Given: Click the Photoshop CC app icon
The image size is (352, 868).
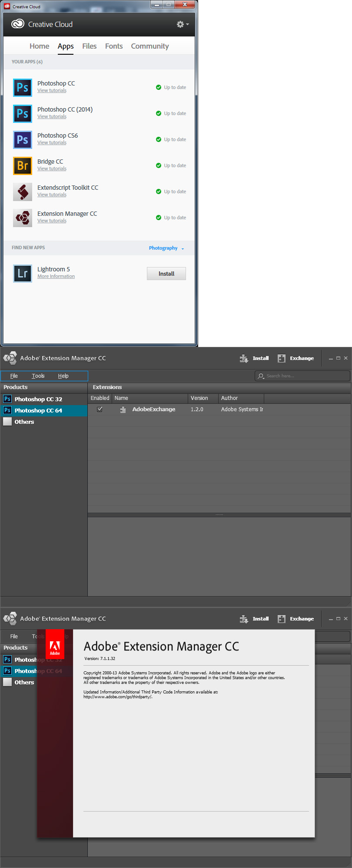Looking at the screenshot, I should point(23,87).
